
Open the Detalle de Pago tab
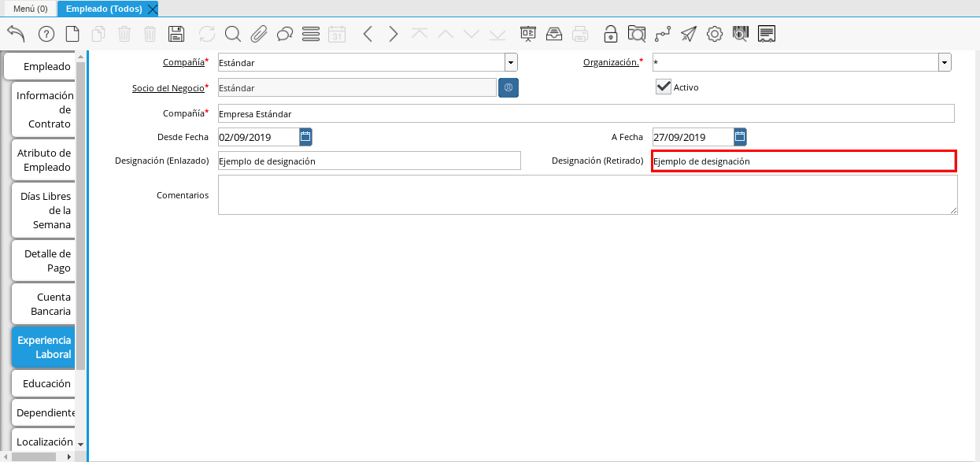pos(43,261)
